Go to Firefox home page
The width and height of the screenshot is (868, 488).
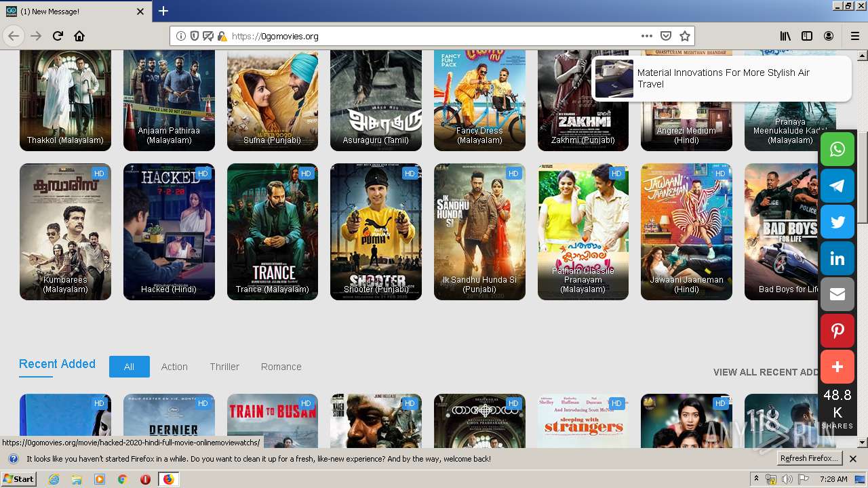click(79, 36)
